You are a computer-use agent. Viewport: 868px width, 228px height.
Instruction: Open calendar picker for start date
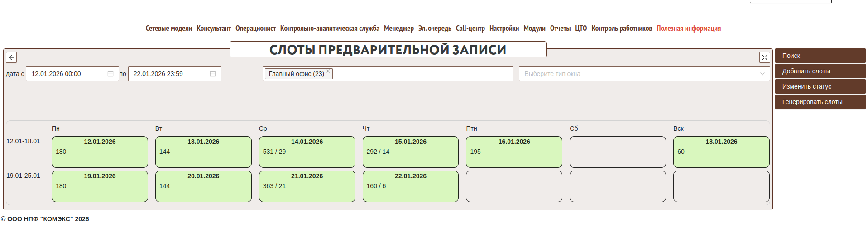point(110,74)
